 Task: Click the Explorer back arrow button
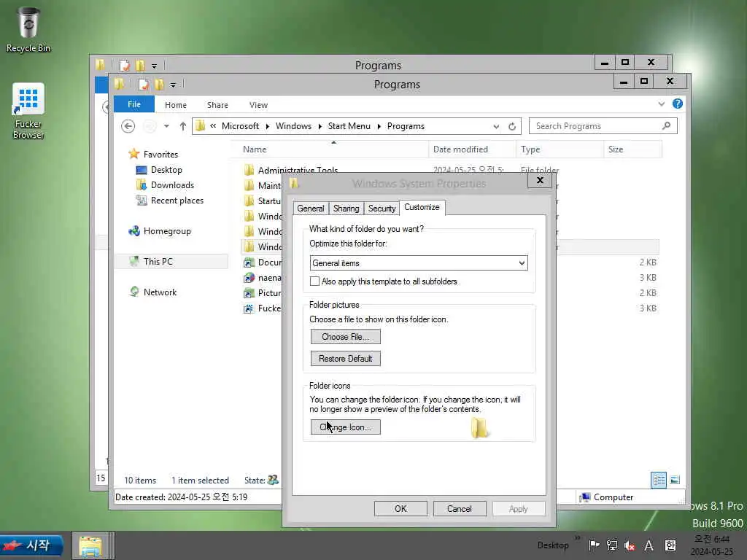[x=128, y=126]
